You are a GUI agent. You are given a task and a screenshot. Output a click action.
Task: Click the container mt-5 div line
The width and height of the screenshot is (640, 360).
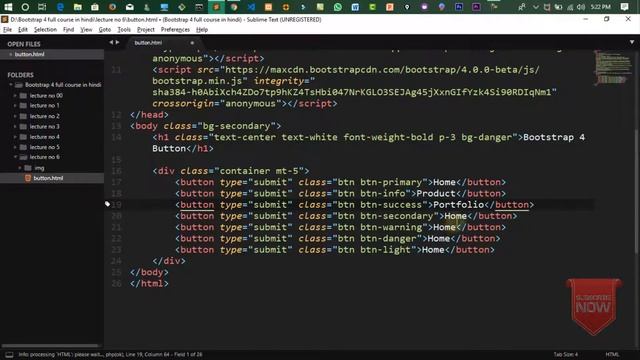[x=231, y=171]
